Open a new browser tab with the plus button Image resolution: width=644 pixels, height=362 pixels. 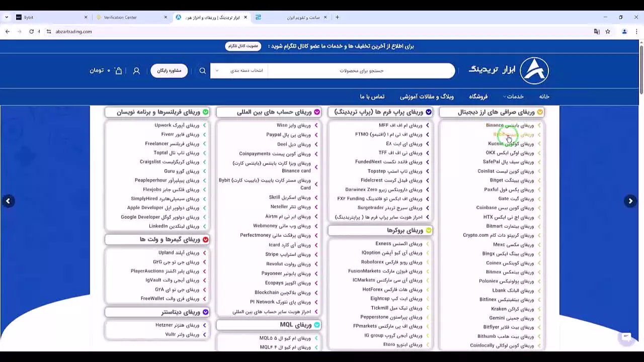338,17
